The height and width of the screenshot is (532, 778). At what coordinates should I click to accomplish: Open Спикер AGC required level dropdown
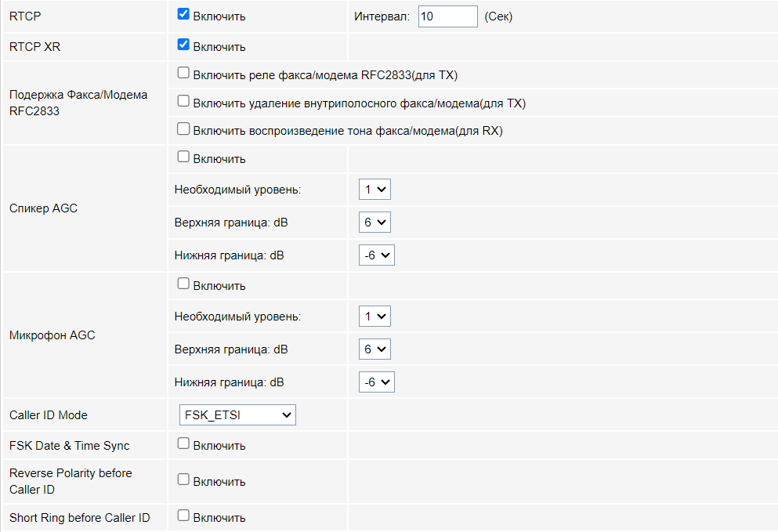coord(375,189)
